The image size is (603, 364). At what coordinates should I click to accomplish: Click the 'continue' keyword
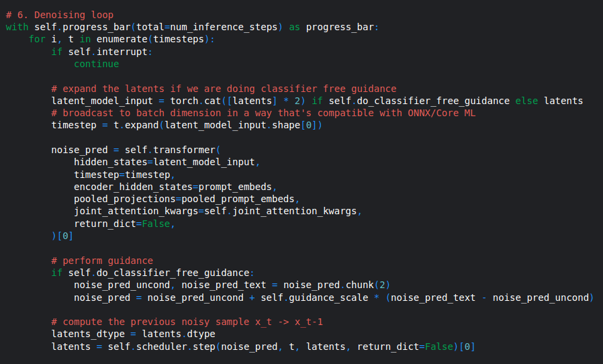click(x=97, y=64)
